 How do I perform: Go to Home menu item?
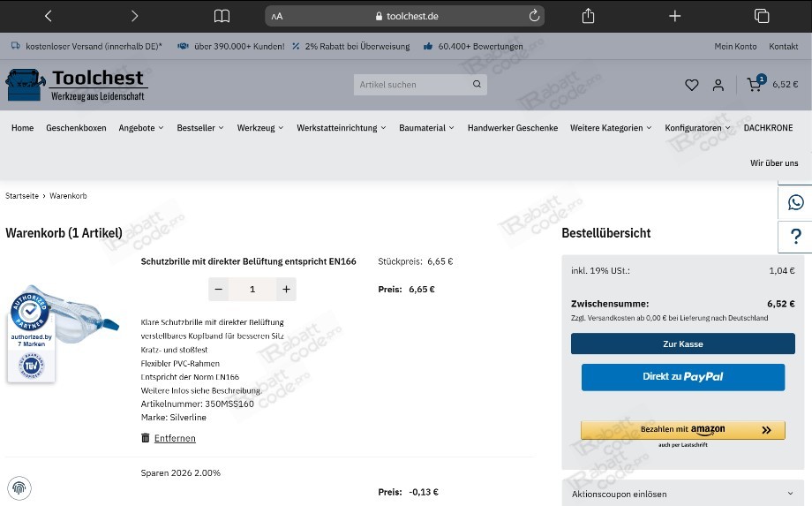pyautogui.click(x=22, y=128)
